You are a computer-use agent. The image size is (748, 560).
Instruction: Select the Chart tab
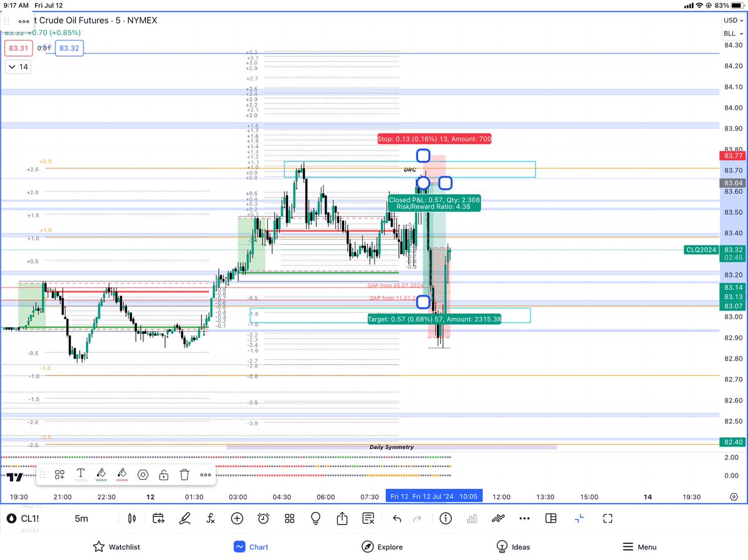[251, 547]
